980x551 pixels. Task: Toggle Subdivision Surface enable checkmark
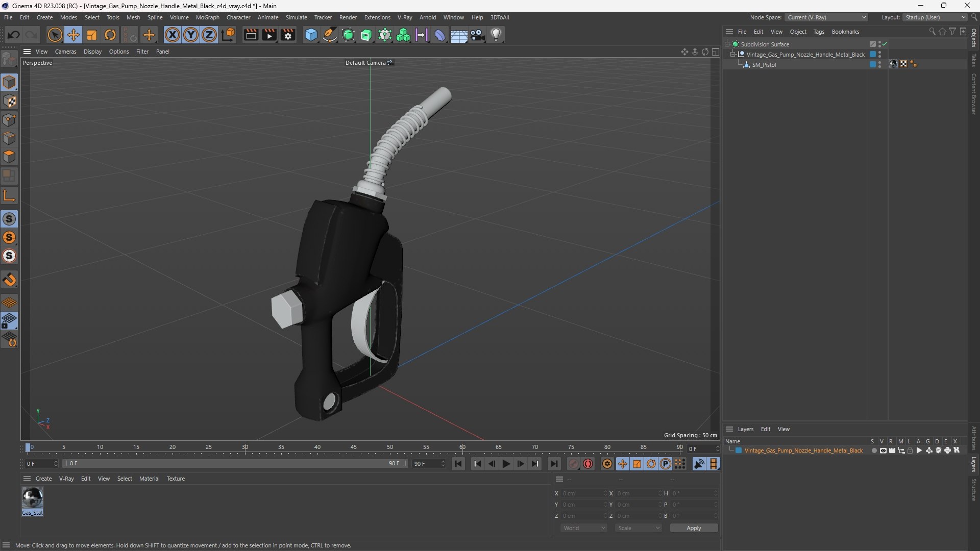pos(885,44)
